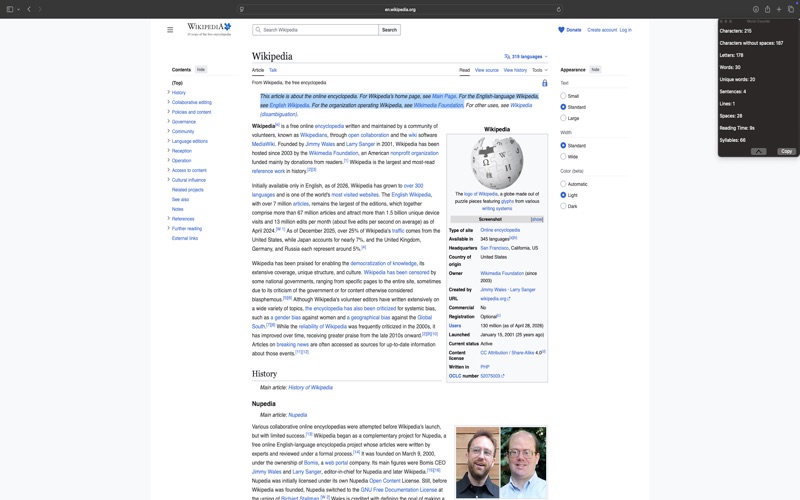The image size is (800, 500).
Task: Go back with the browser back arrow
Action: [x=29, y=9]
